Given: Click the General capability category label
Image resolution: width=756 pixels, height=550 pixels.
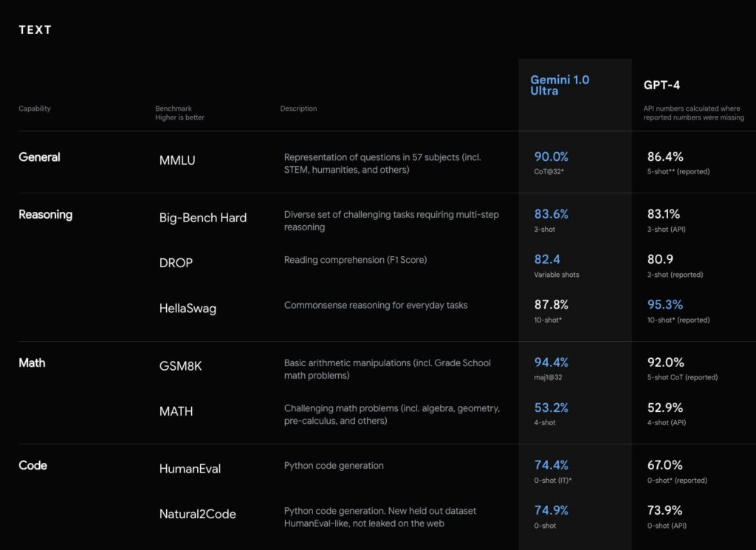Looking at the screenshot, I should click(39, 157).
